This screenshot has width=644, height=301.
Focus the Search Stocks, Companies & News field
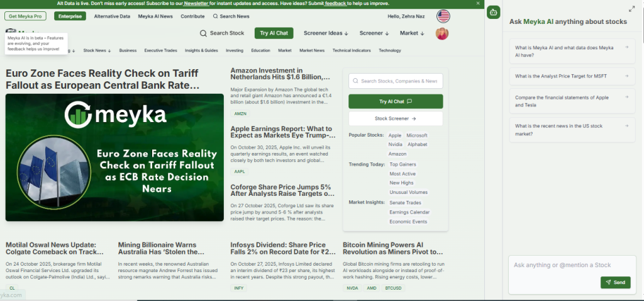[x=396, y=81]
